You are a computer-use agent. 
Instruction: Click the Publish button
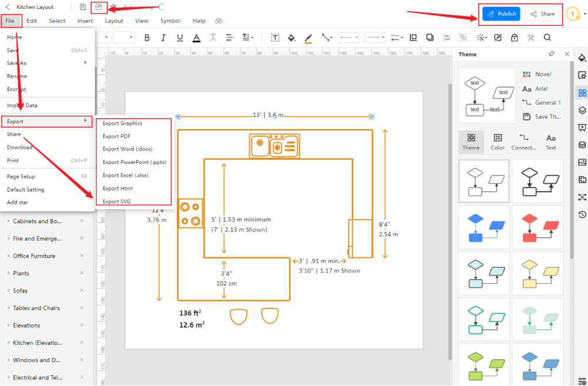point(500,14)
